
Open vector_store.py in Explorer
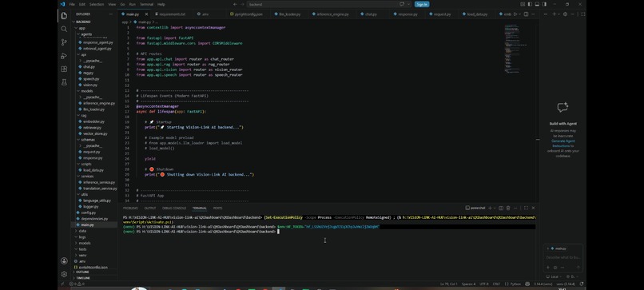(95, 133)
